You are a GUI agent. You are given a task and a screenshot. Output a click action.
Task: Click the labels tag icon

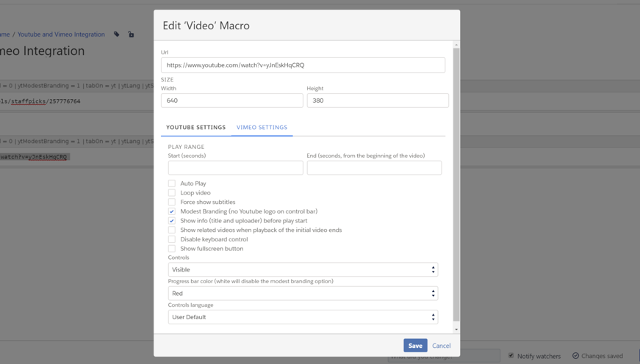click(x=117, y=34)
